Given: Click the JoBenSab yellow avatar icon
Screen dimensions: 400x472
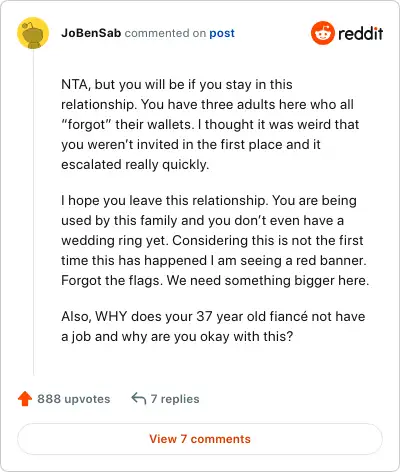Looking at the screenshot, I should (x=33, y=33).
